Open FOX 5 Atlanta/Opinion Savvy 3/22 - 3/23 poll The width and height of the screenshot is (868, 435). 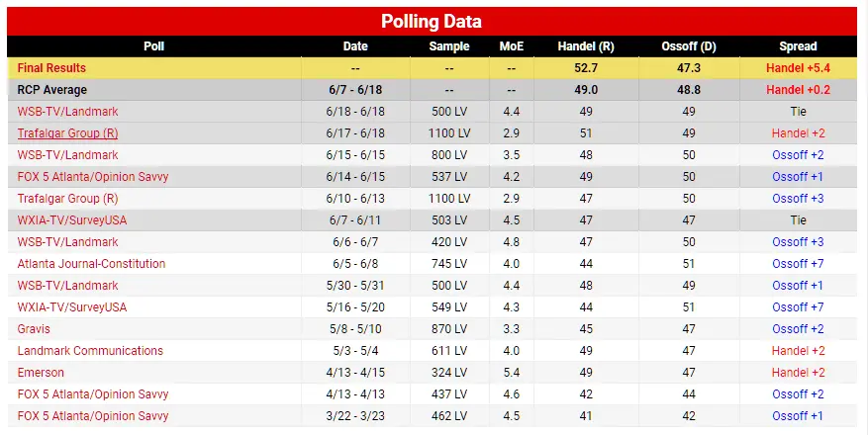click(93, 416)
